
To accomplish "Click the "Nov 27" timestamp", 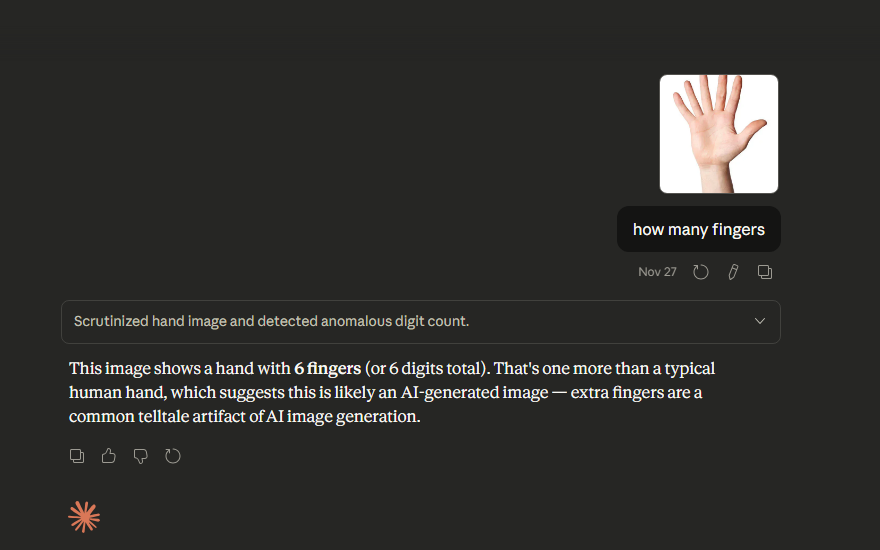I will [657, 272].
